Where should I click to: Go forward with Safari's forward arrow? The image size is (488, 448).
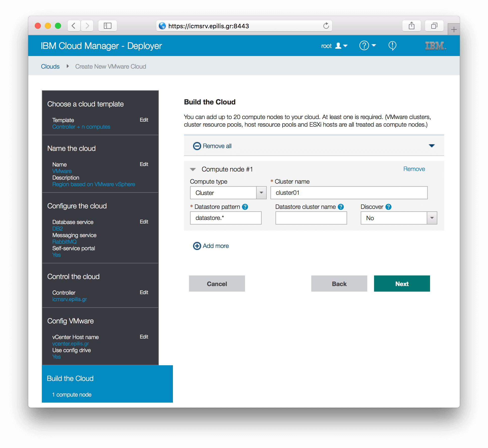(x=87, y=26)
